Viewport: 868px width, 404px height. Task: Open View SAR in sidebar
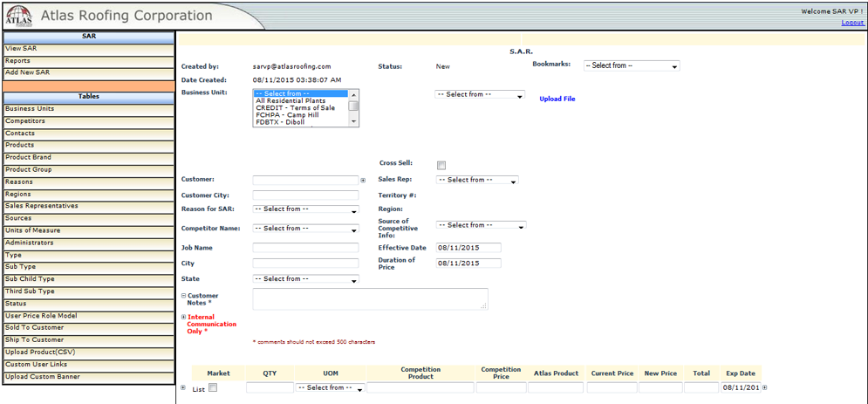(x=89, y=49)
